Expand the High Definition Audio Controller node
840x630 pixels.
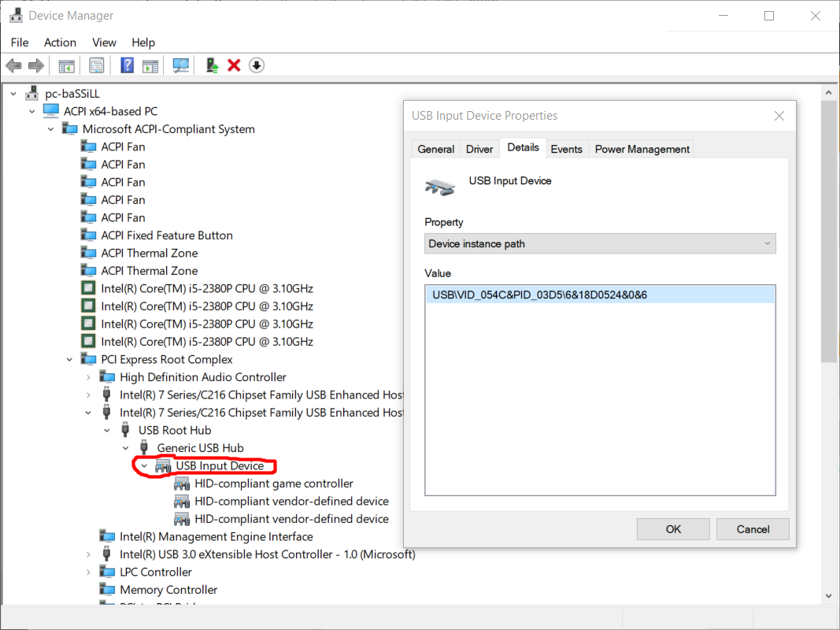click(x=88, y=377)
